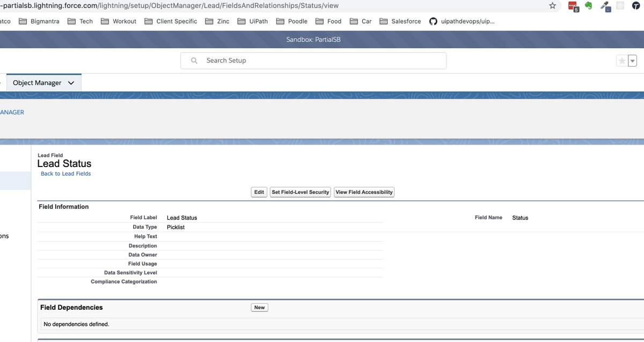The width and height of the screenshot is (644, 342).
Task: Open the black circular extension icon
Action: click(636, 5)
